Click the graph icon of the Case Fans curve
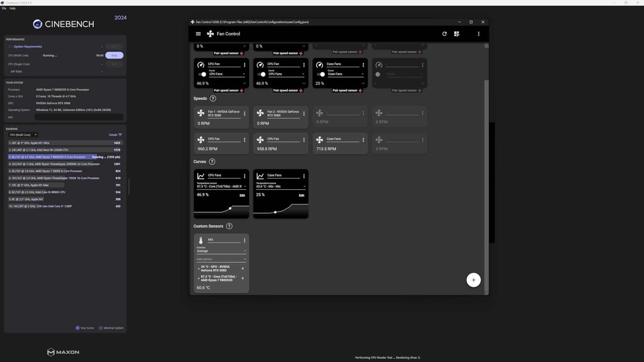Viewport: 644px width, 362px height. (x=260, y=176)
